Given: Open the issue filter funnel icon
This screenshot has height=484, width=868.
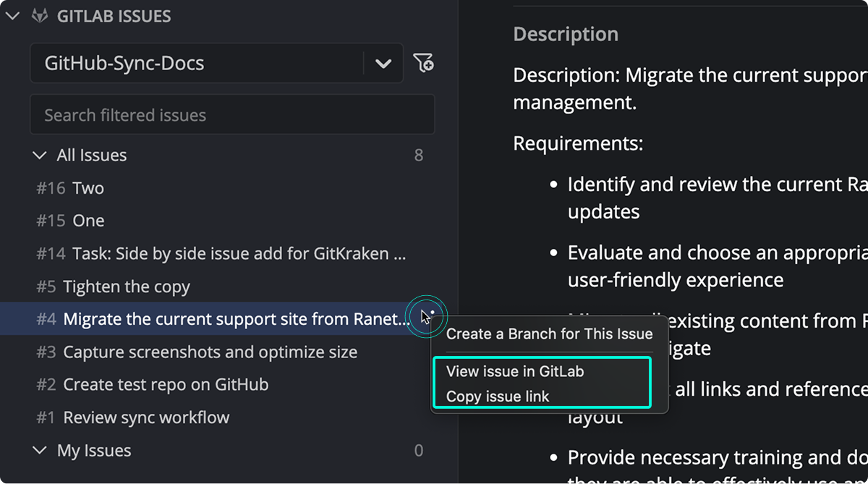Looking at the screenshot, I should coord(424,63).
